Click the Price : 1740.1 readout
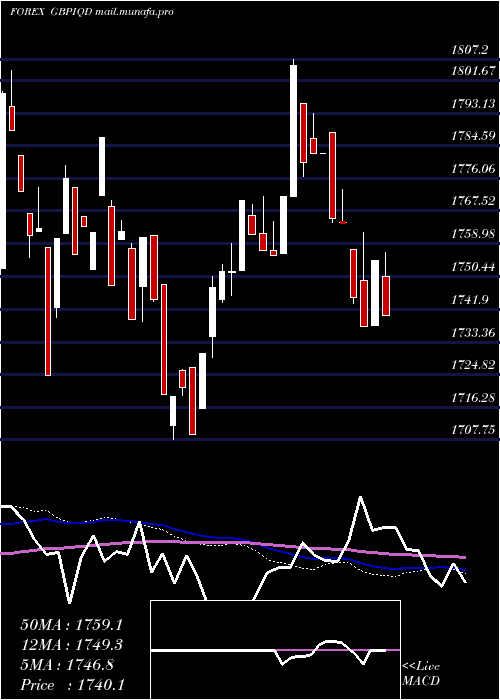 [72, 685]
